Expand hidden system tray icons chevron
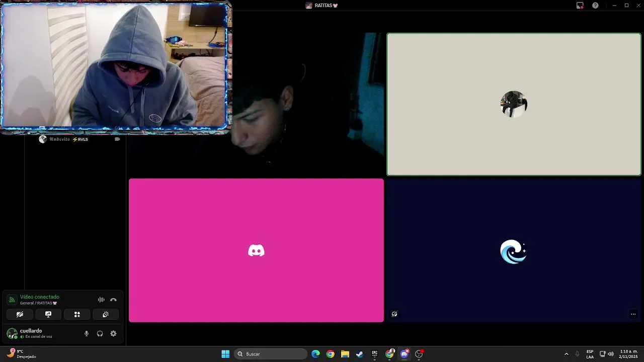The width and height of the screenshot is (644, 362). (x=566, y=354)
